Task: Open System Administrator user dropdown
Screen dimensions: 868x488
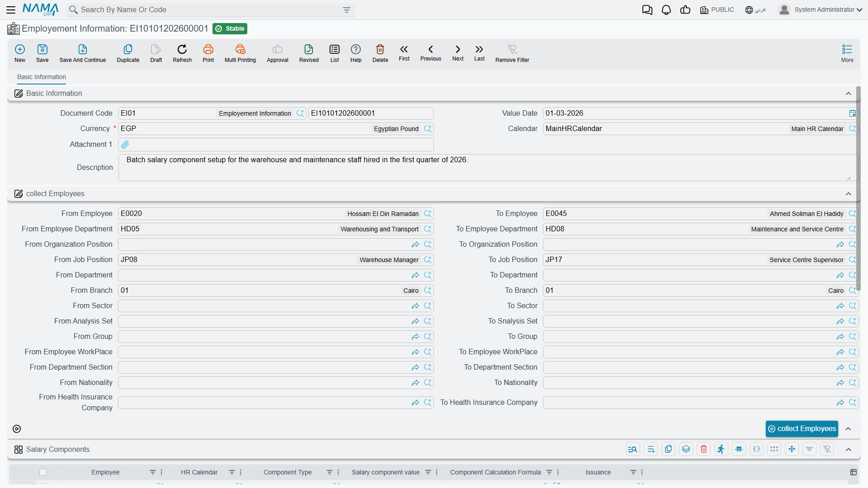Action: pyautogui.click(x=821, y=10)
